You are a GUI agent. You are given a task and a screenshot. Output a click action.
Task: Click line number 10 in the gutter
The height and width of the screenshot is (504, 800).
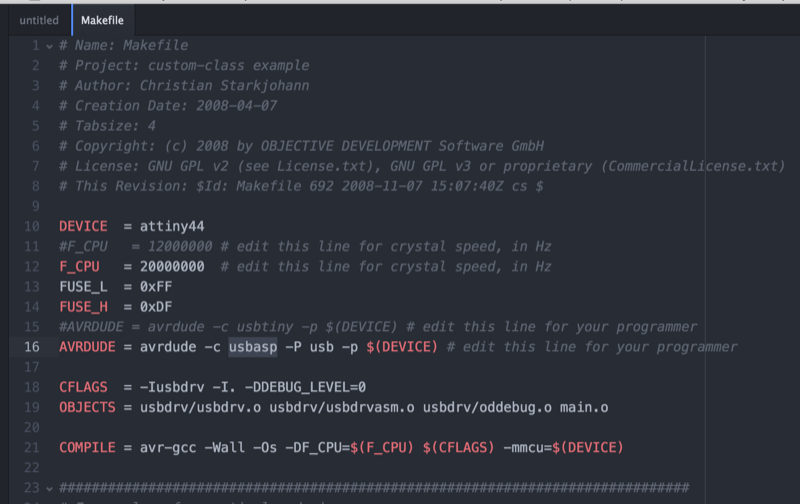pyautogui.click(x=32, y=226)
